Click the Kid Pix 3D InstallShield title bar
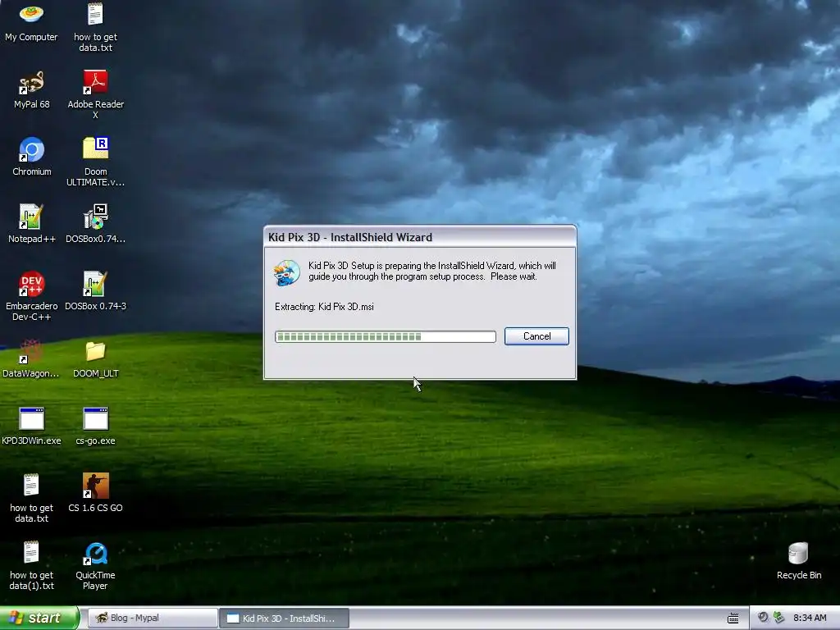Screen dimensions: 840x630 point(420,237)
